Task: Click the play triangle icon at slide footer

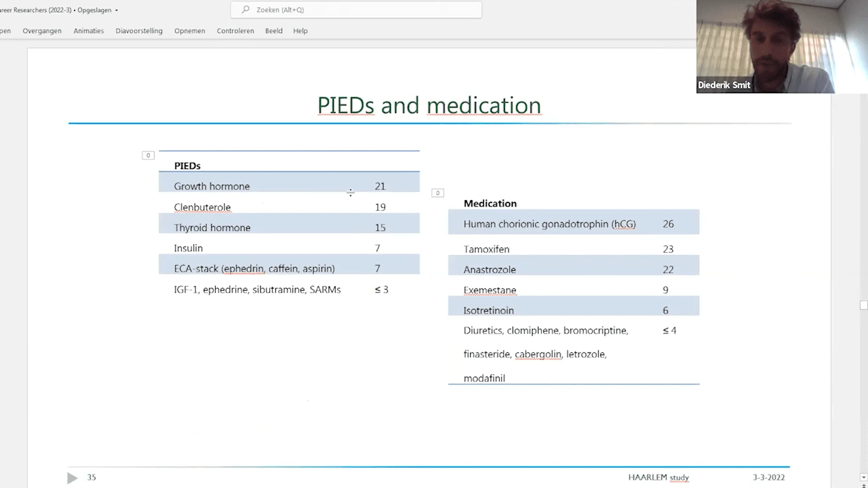Action: (x=72, y=478)
